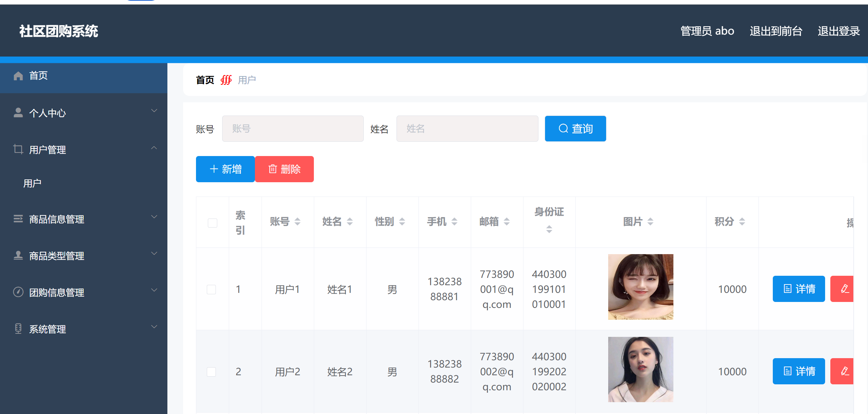
Task: Click the profile photo thumbnail of 用户1
Action: click(640, 287)
